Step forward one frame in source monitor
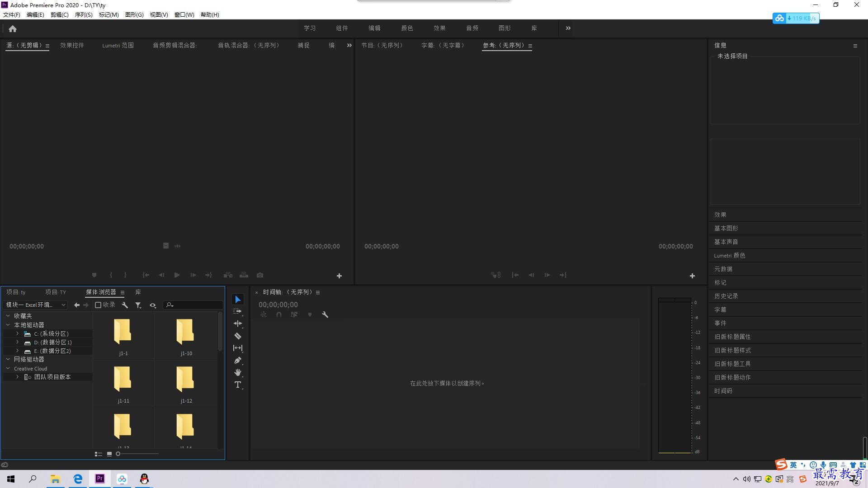The image size is (868, 488). tap(193, 275)
